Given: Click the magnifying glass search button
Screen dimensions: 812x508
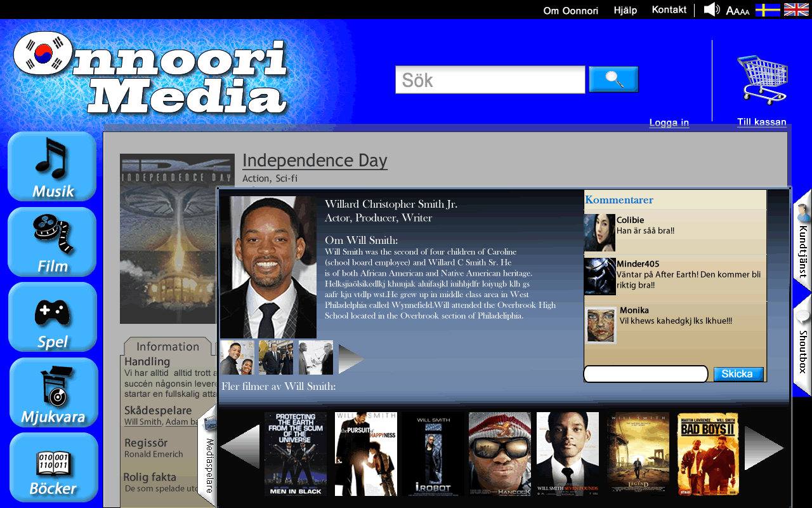Looking at the screenshot, I should (x=613, y=79).
